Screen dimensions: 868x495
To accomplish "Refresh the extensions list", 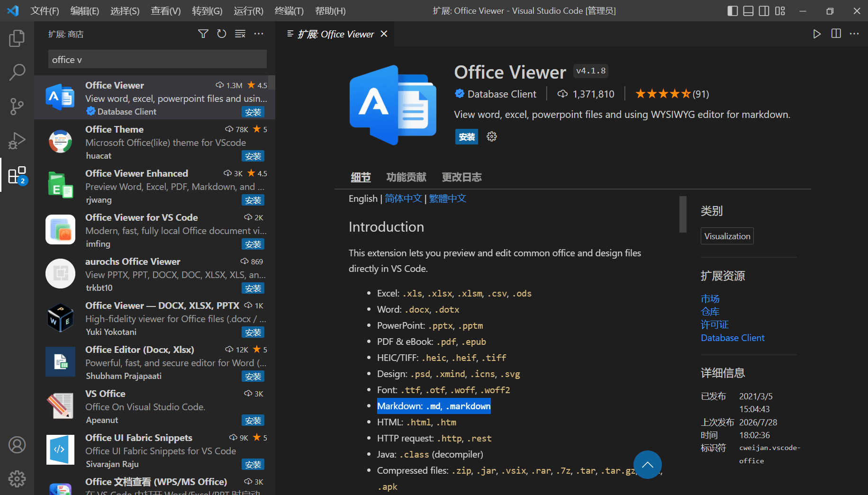I will (x=222, y=34).
